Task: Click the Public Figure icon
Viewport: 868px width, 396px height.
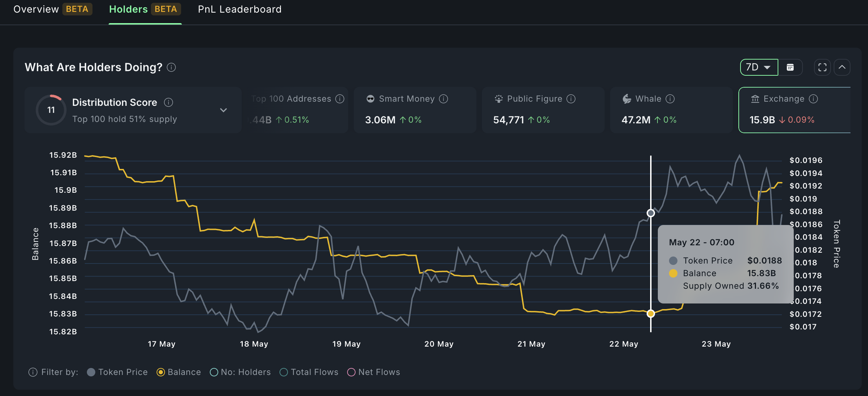Action: pyautogui.click(x=498, y=98)
